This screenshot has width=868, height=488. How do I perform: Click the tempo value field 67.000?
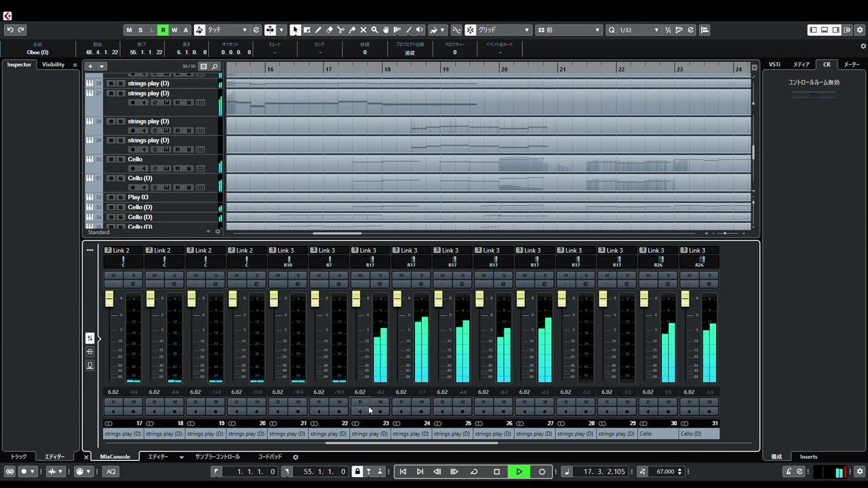[665, 472]
